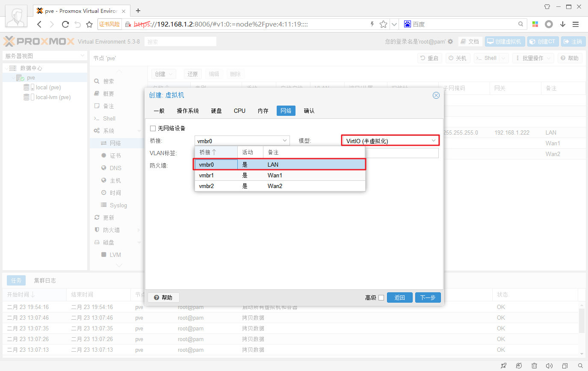
Task: Open the browser hamburger menu
Action: [x=576, y=24]
